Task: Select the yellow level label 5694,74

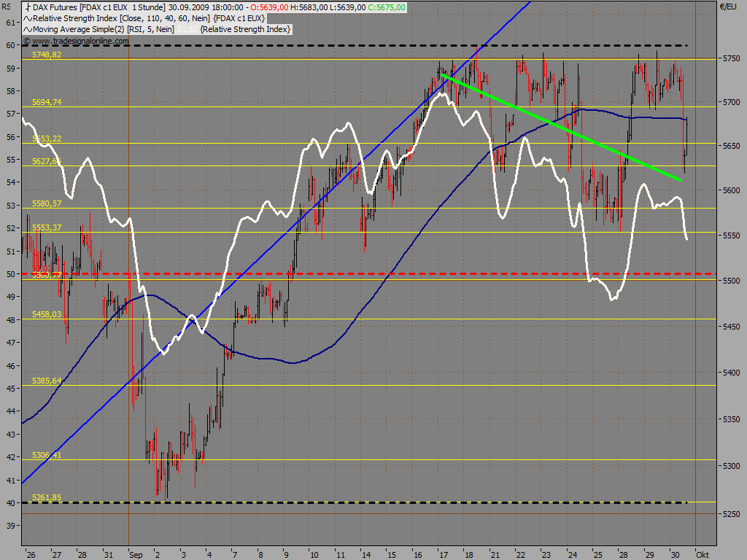Action: tap(47, 102)
